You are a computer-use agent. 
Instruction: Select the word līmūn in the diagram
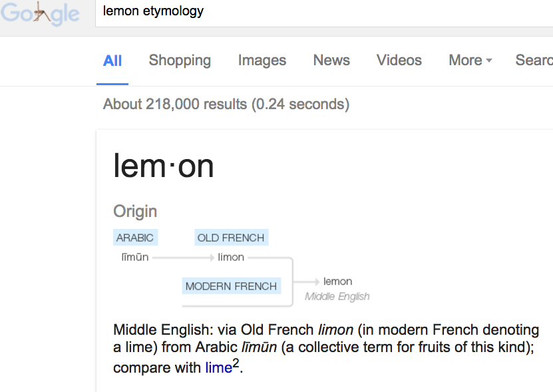pyautogui.click(x=135, y=258)
